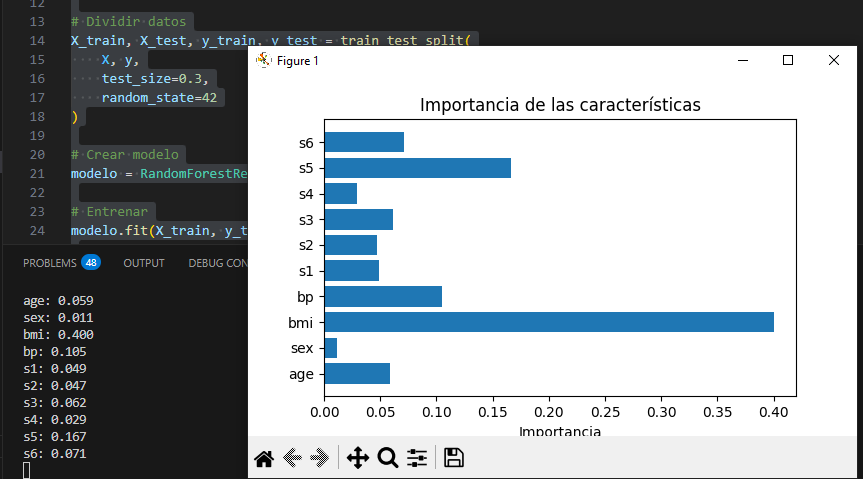This screenshot has height=479, width=863.
Task: Click the 'X, y,' code on line 15
Action: click(x=121, y=60)
